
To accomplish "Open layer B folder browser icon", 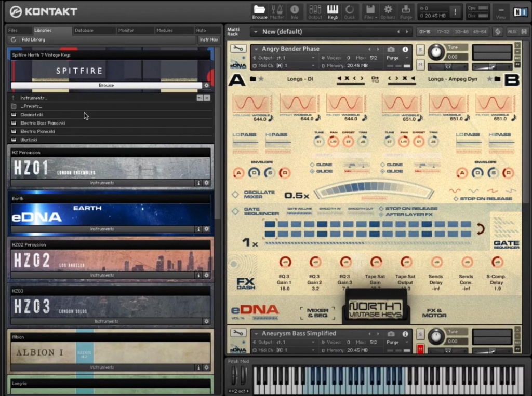I will [x=497, y=79].
